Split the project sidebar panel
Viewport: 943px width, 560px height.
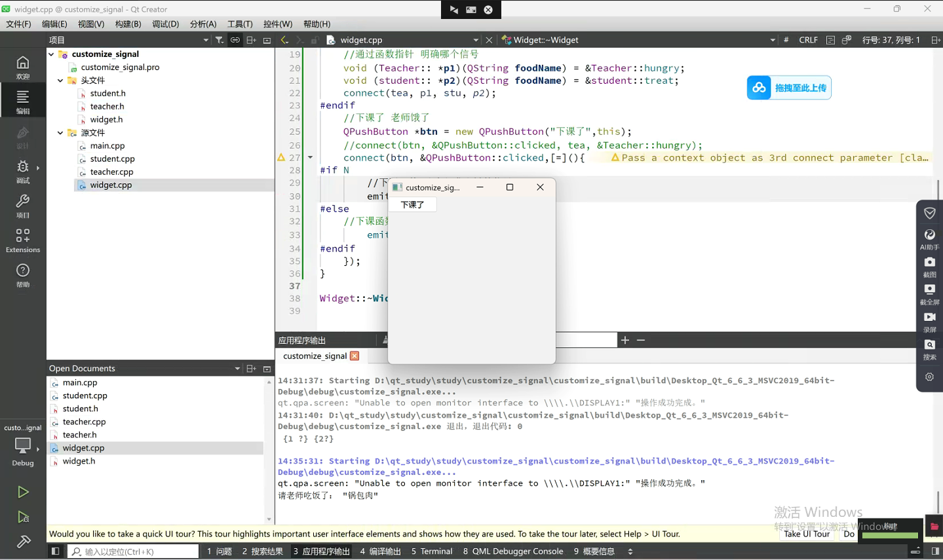[x=251, y=40]
